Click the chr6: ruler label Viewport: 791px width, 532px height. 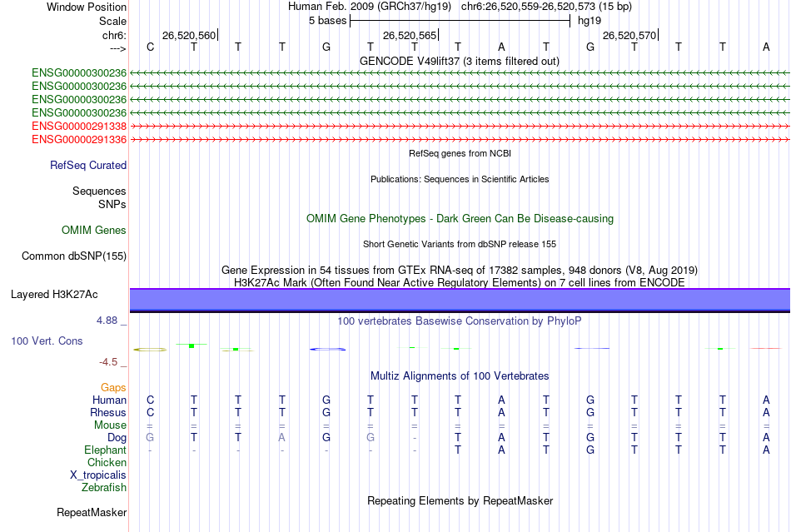pos(114,35)
